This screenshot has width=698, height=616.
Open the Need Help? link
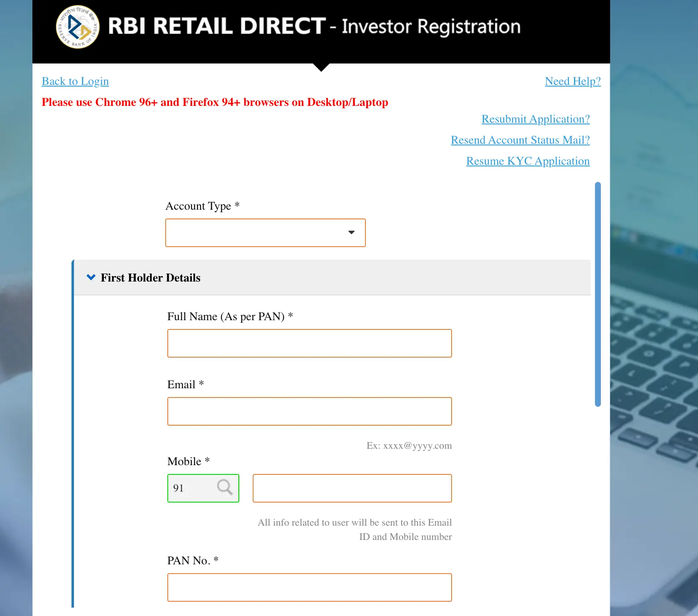pyautogui.click(x=573, y=81)
